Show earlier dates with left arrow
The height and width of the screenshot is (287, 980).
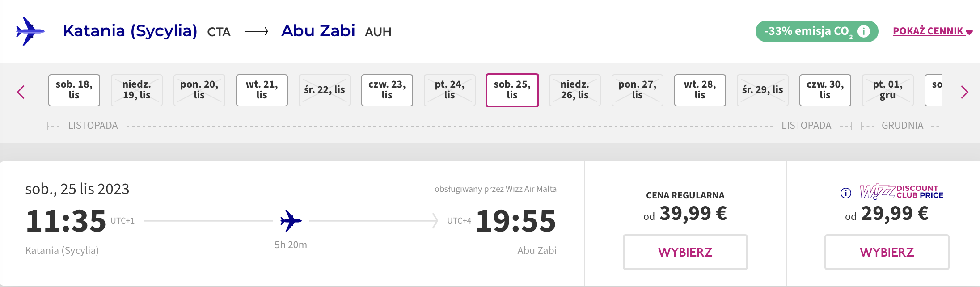21,92
